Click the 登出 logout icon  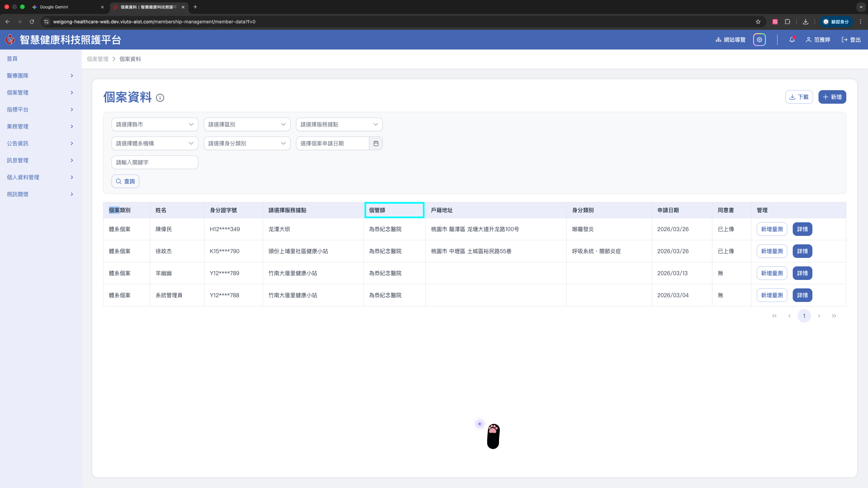(x=845, y=40)
